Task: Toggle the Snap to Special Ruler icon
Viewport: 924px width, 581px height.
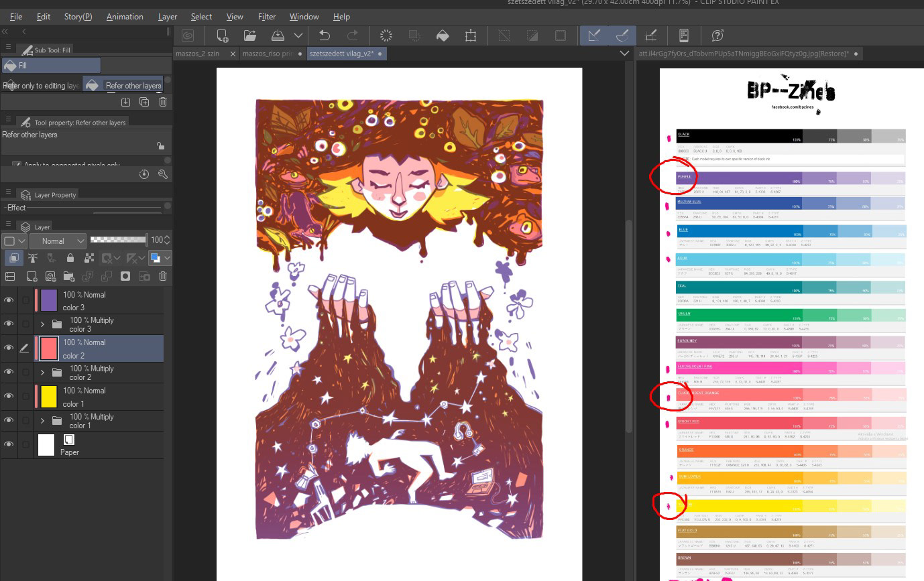Action: click(x=622, y=36)
